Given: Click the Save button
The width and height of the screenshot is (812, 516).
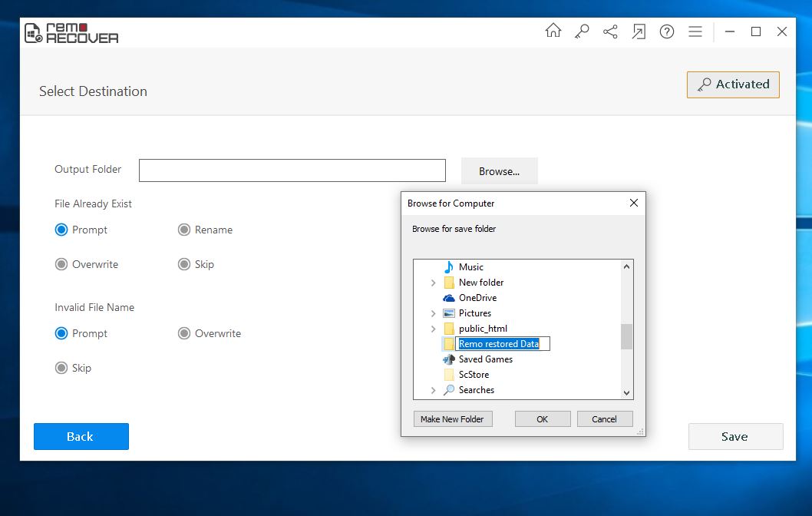Looking at the screenshot, I should [735, 436].
